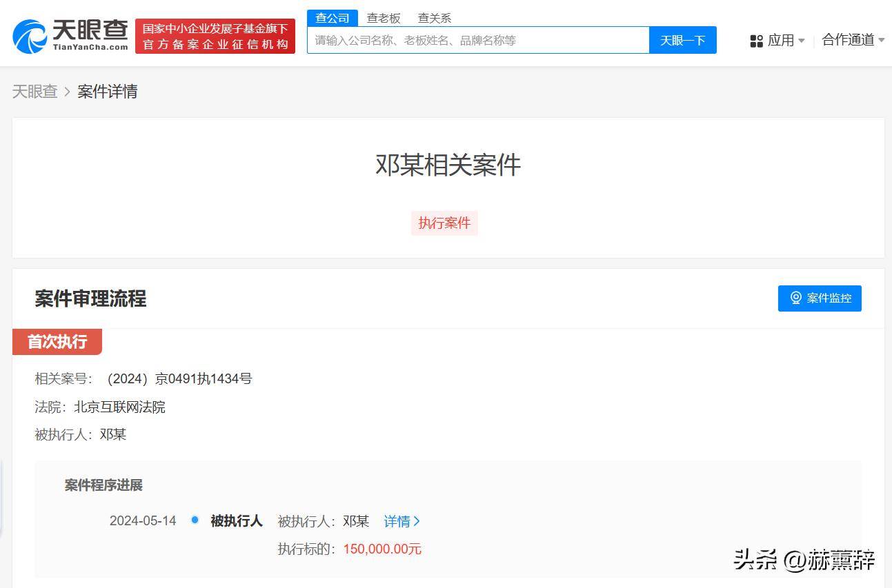This screenshot has width=892, height=588.
Task: Click the 邓某相关案件 title
Action: [448, 165]
